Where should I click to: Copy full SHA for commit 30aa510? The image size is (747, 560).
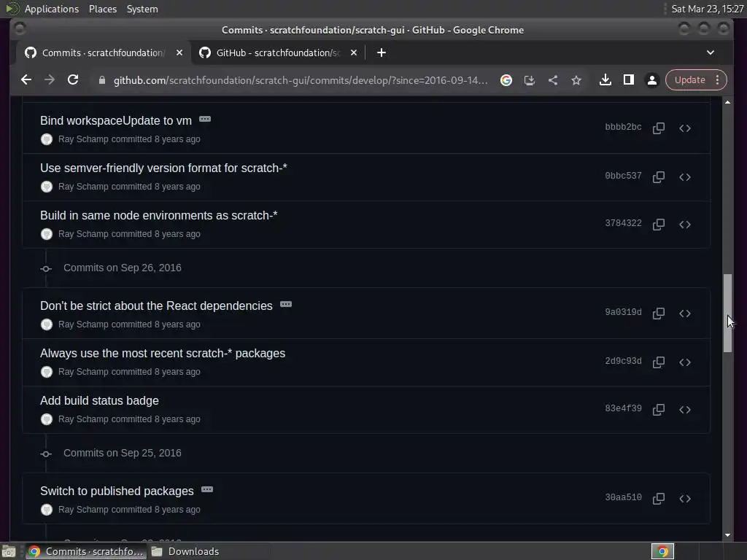pos(659,499)
